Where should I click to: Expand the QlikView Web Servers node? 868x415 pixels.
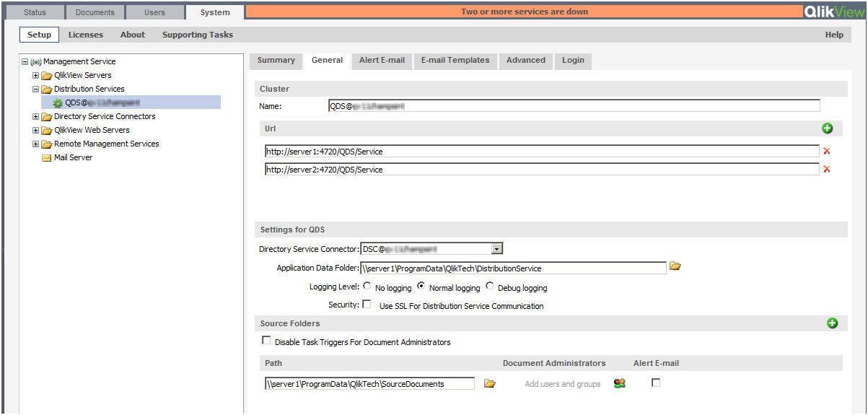[36, 131]
